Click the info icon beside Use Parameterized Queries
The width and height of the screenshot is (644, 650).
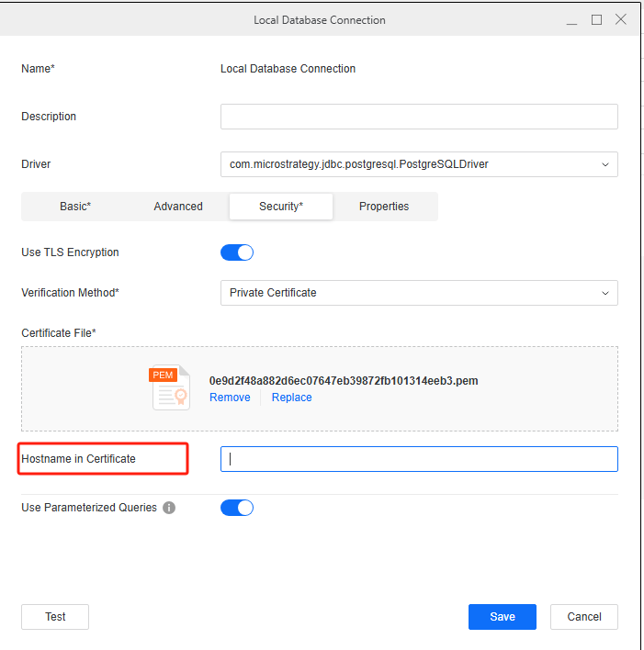pos(169,508)
